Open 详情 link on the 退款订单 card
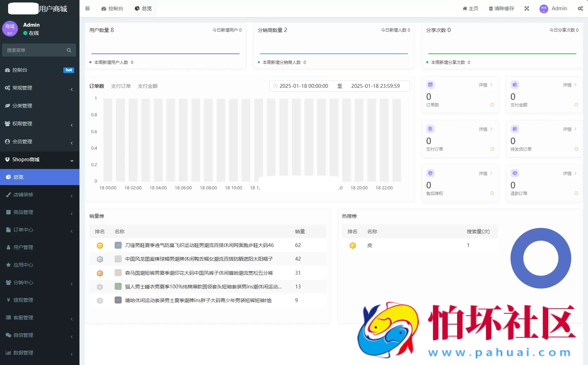The image size is (588, 365). [567, 174]
